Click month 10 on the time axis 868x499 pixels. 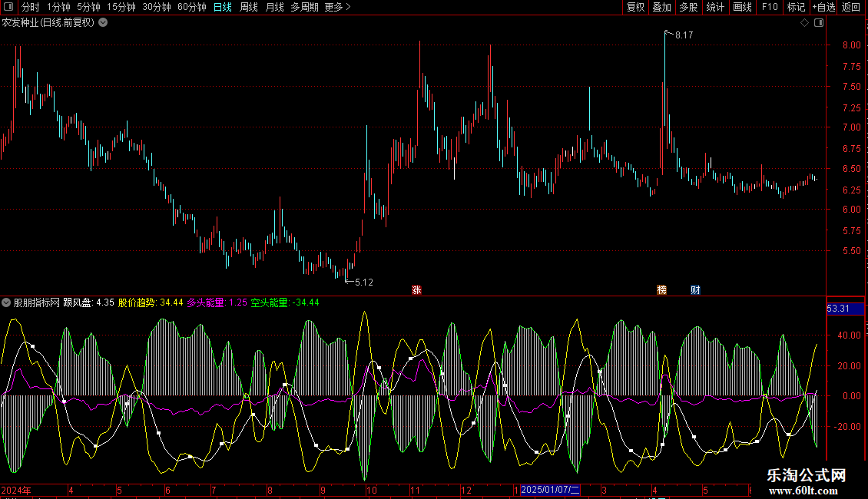[372, 491]
